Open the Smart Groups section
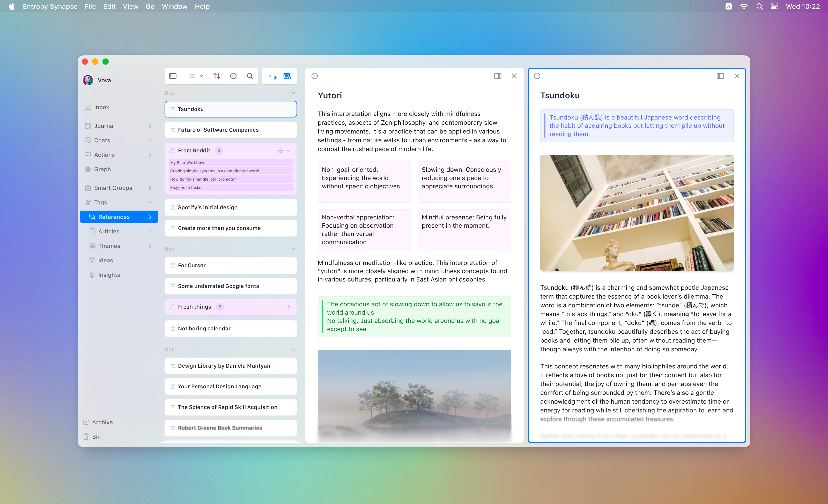 tap(113, 188)
